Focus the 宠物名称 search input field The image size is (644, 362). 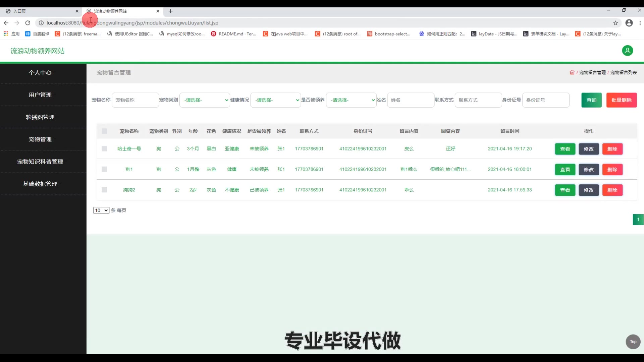135,100
